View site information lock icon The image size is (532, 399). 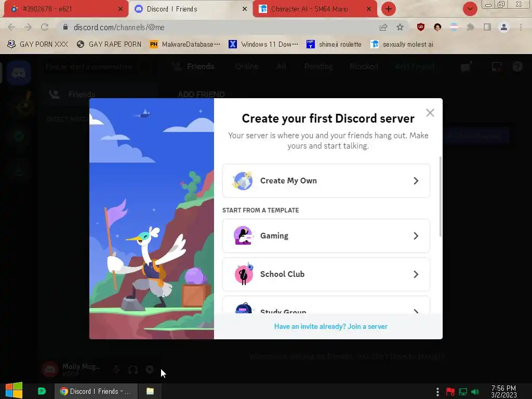pos(65,27)
